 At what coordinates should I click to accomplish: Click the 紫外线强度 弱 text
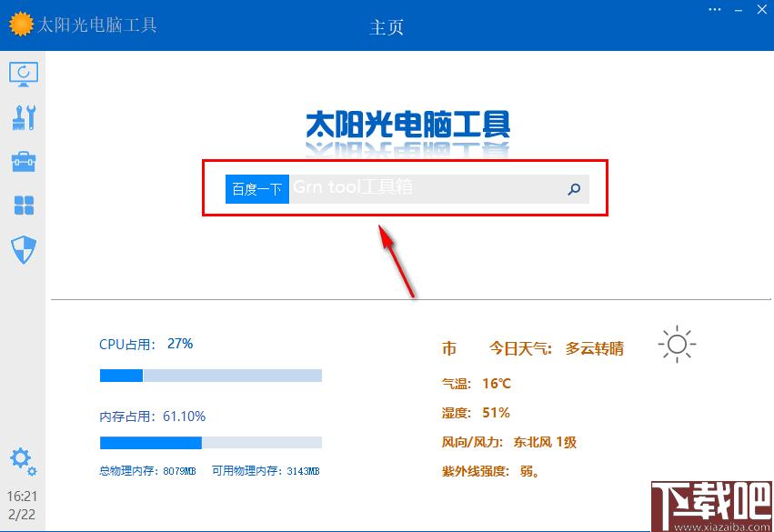coord(490,471)
